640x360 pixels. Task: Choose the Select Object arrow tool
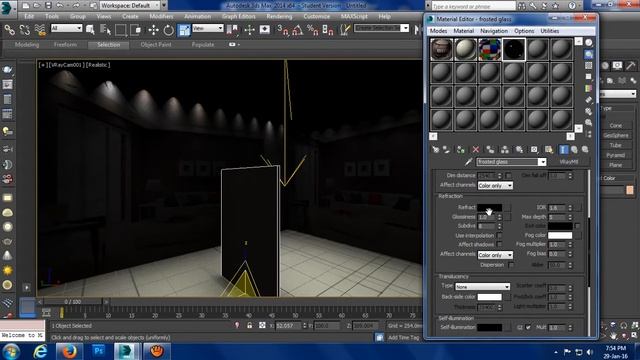coord(91,30)
